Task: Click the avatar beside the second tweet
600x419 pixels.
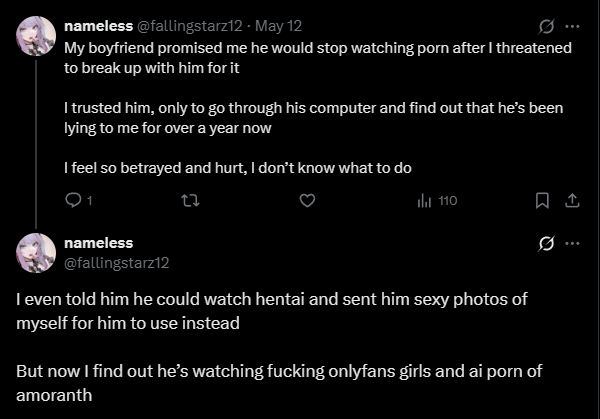Action: [36, 252]
